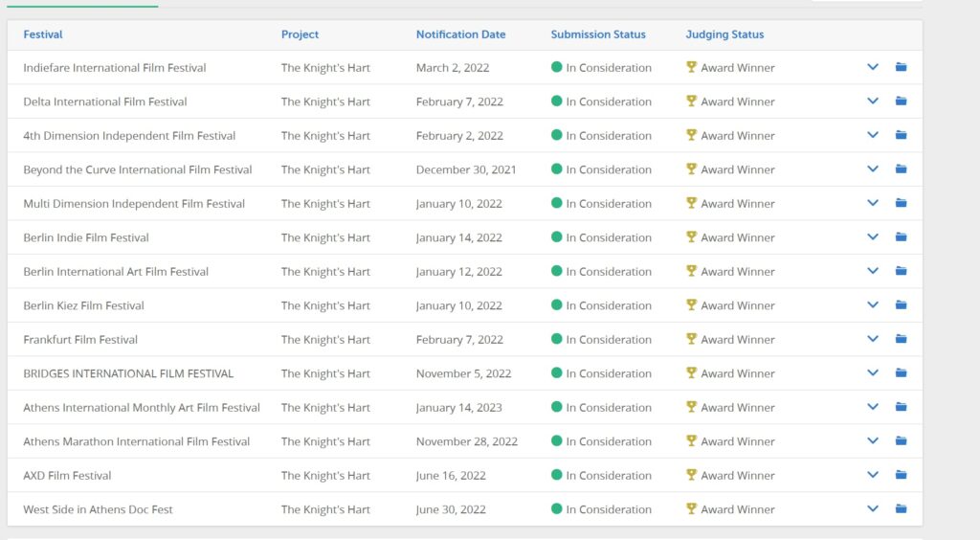The height and width of the screenshot is (540, 980).
Task: Open folder icon for Frankfurt Film Festival
Action: tap(901, 339)
